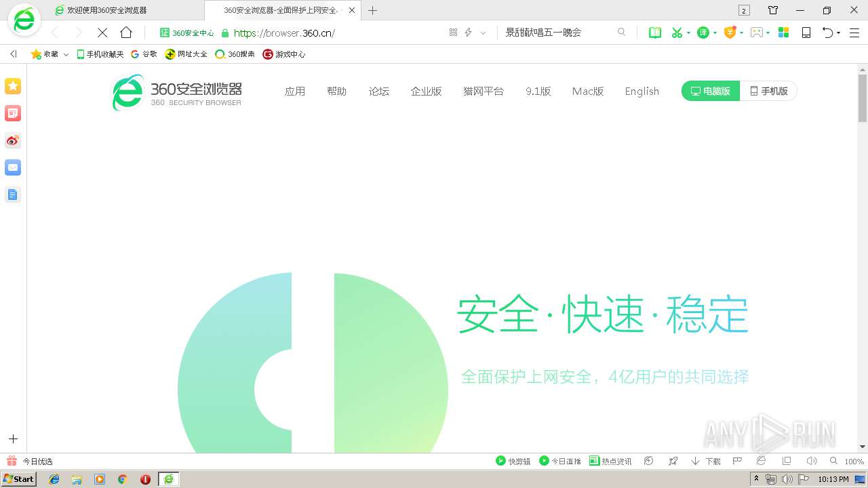Click the green translate icon
The height and width of the screenshot is (488, 868).
[703, 33]
